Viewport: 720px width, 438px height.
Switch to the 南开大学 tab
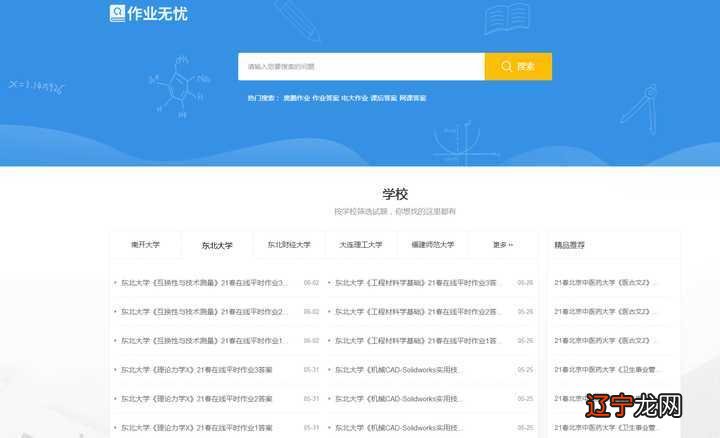(145, 245)
